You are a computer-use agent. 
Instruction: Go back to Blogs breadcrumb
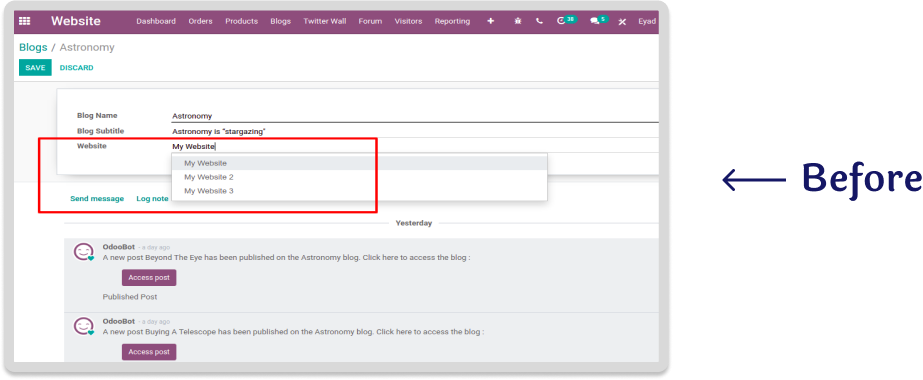33,47
